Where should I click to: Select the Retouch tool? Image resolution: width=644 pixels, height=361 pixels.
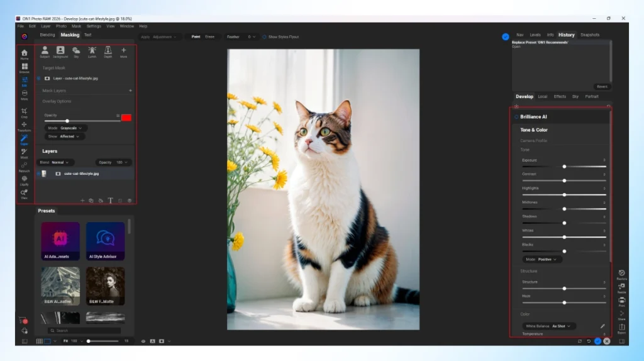[x=25, y=167]
